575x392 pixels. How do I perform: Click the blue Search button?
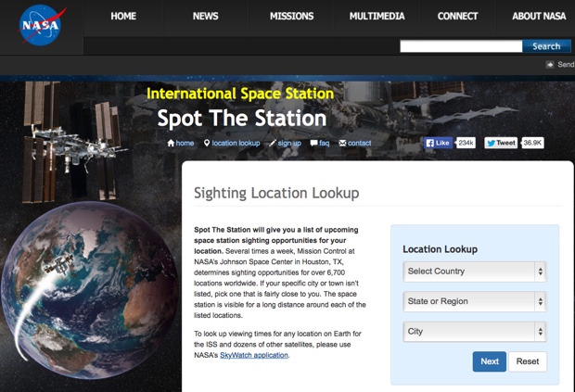[x=546, y=46]
